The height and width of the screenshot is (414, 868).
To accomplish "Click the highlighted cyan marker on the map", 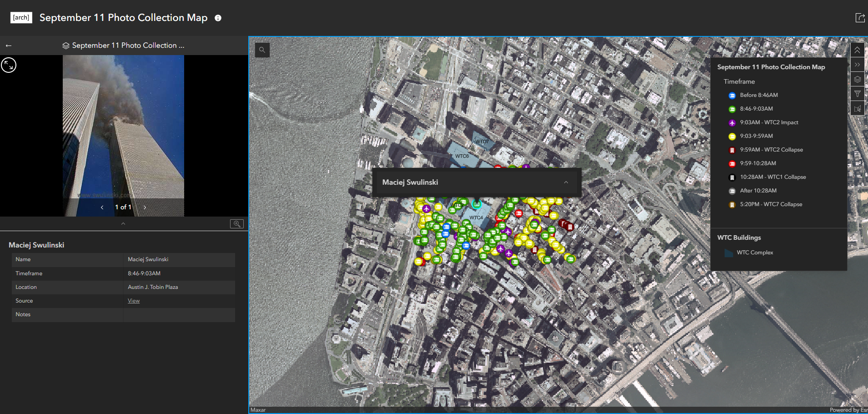I will 477,204.
